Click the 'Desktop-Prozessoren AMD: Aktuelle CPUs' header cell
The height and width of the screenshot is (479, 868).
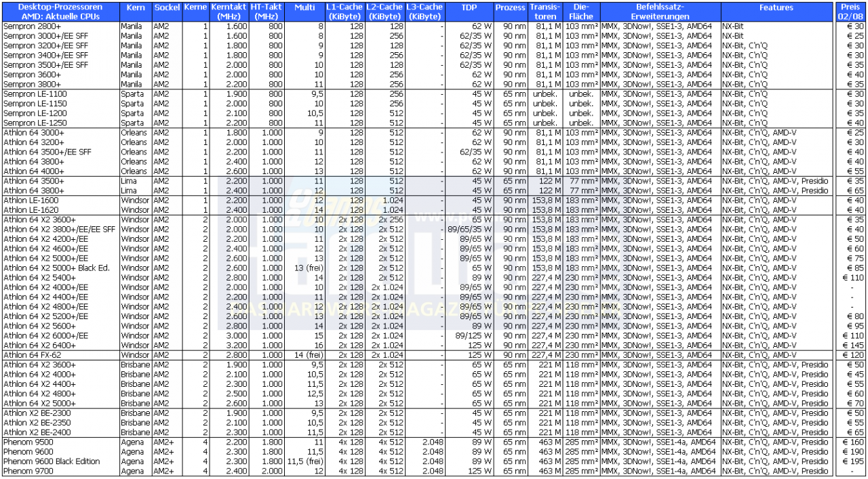click(x=61, y=12)
